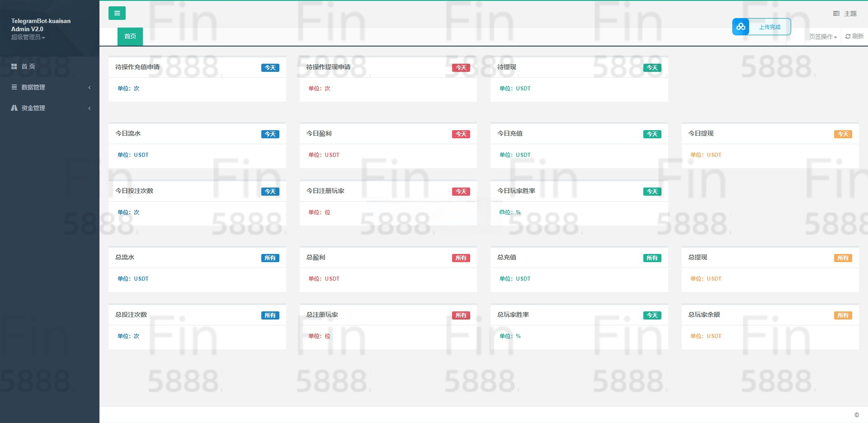
Task: Click the TelegramBot-kuaisan Admin V2.0 title
Action: click(x=41, y=25)
